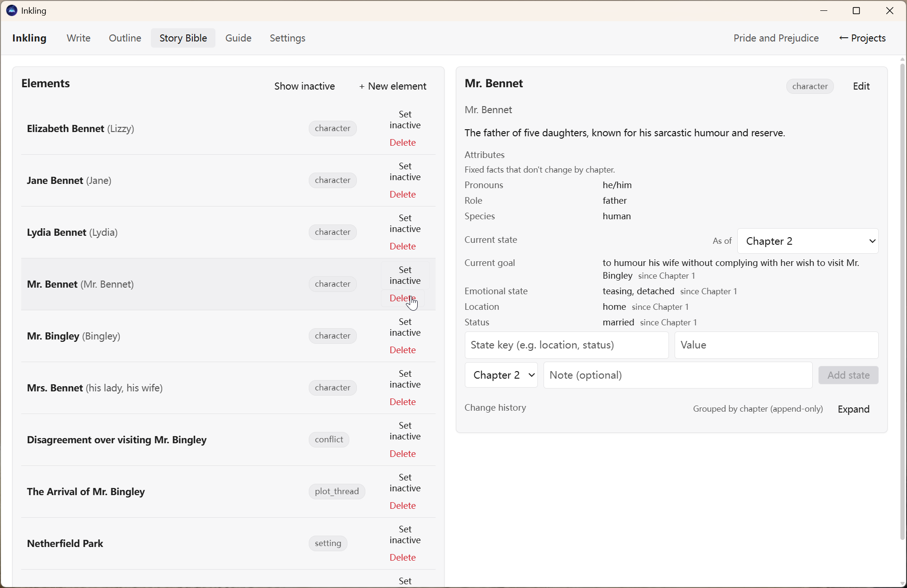Switch to the Outline tab
This screenshot has width=907, height=588.
(125, 38)
